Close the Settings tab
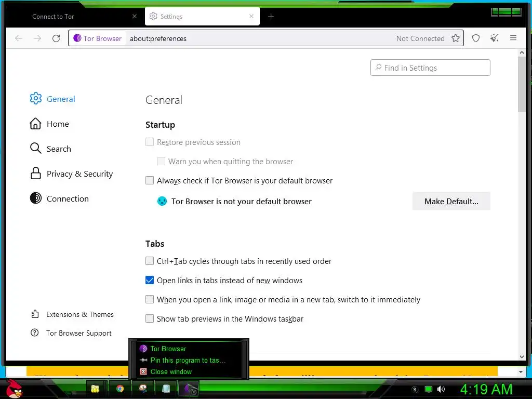 point(251,16)
